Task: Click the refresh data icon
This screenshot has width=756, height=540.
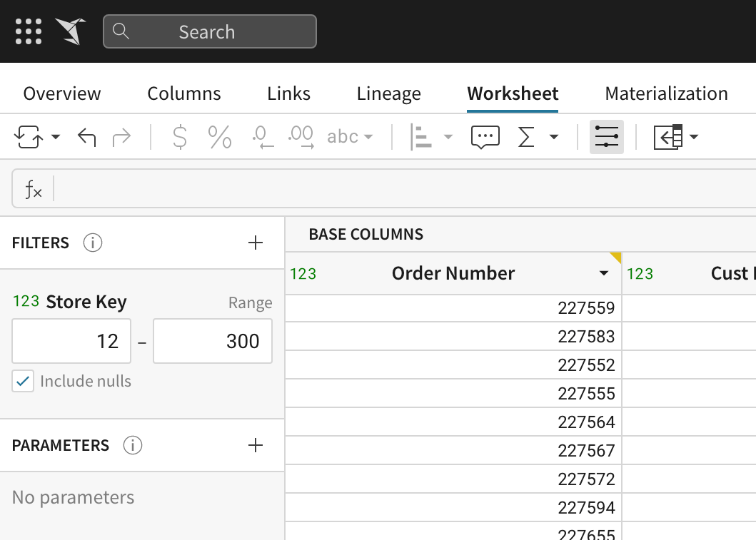Action: [x=29, y=137]
